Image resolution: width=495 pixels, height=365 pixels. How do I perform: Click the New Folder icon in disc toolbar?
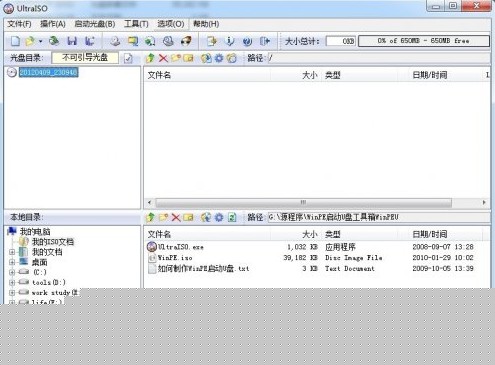tap(176, 58)
